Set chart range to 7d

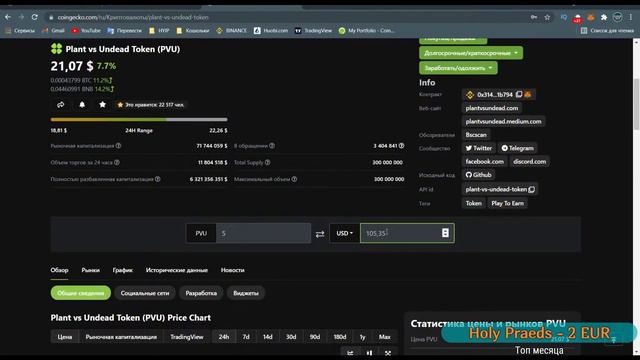point(246,337)
